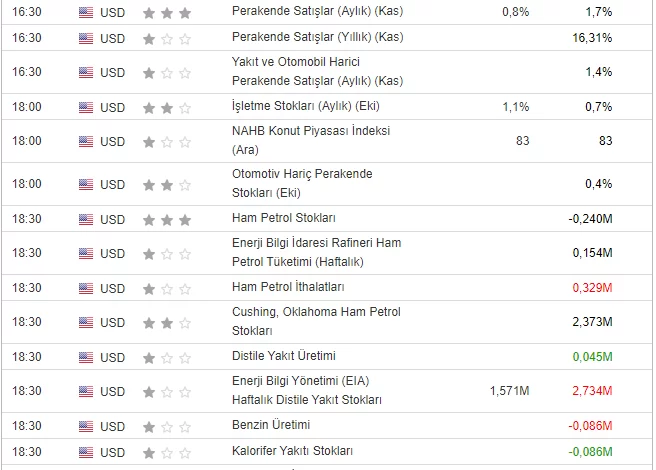
Task: Click US flag in NAHB Konut Piyasası row
Action: (85, 141)
